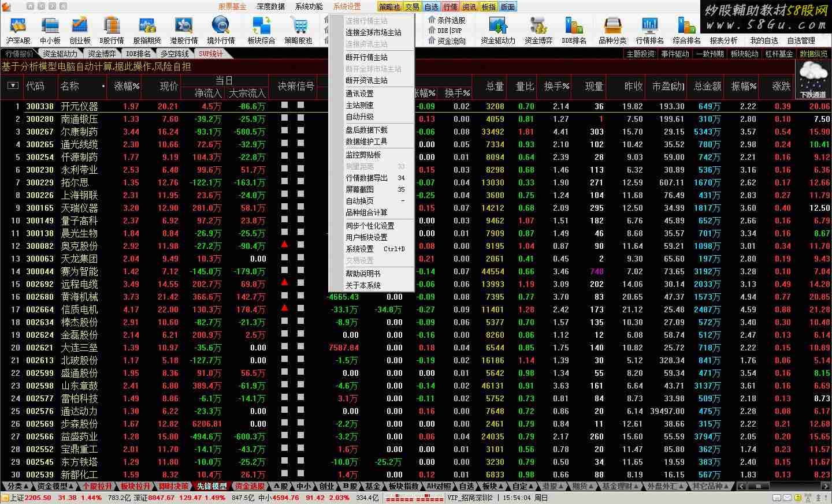Screen dimensions: 832x504
Task: Click first decision signal square for 开元仪器
Action: tap(284, 105)
